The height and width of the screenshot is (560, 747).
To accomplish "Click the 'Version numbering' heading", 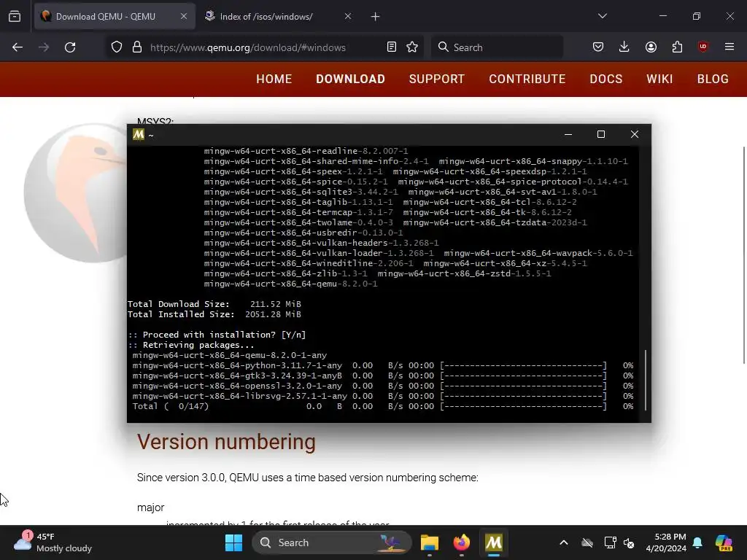I will point(226,442).
